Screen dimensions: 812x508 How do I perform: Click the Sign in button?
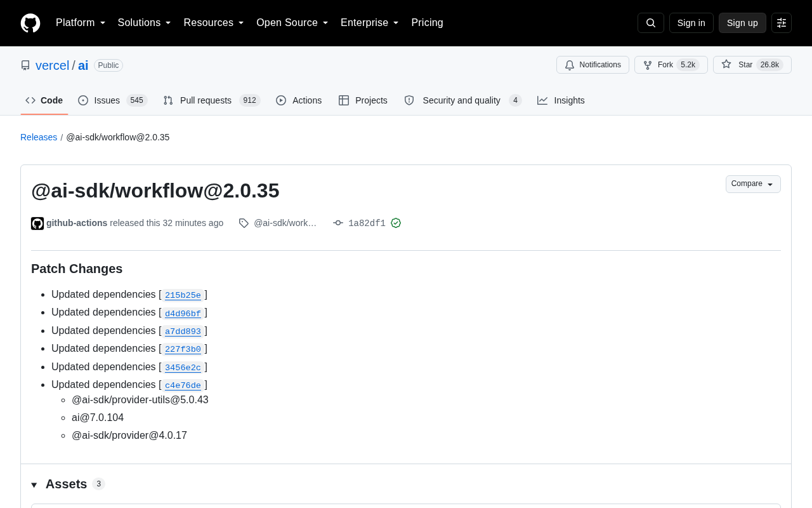[x=691, y=23]
